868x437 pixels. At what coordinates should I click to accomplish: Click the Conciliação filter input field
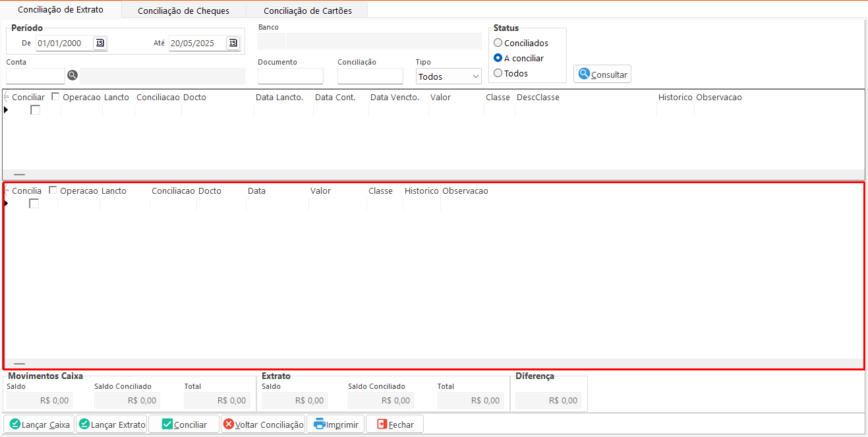click(x=370, y=76)
